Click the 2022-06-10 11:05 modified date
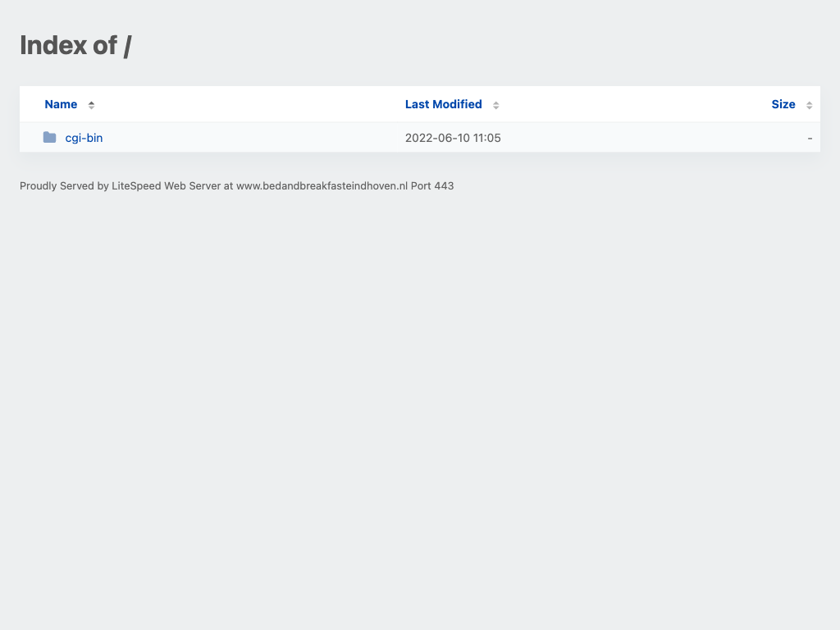 (x=453, y=138)
